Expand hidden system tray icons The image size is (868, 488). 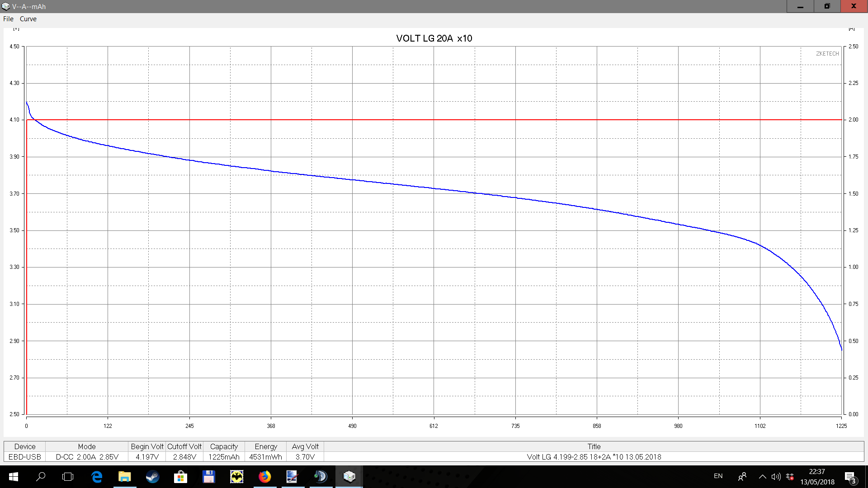pyautogui.click(x=762, y=476)
